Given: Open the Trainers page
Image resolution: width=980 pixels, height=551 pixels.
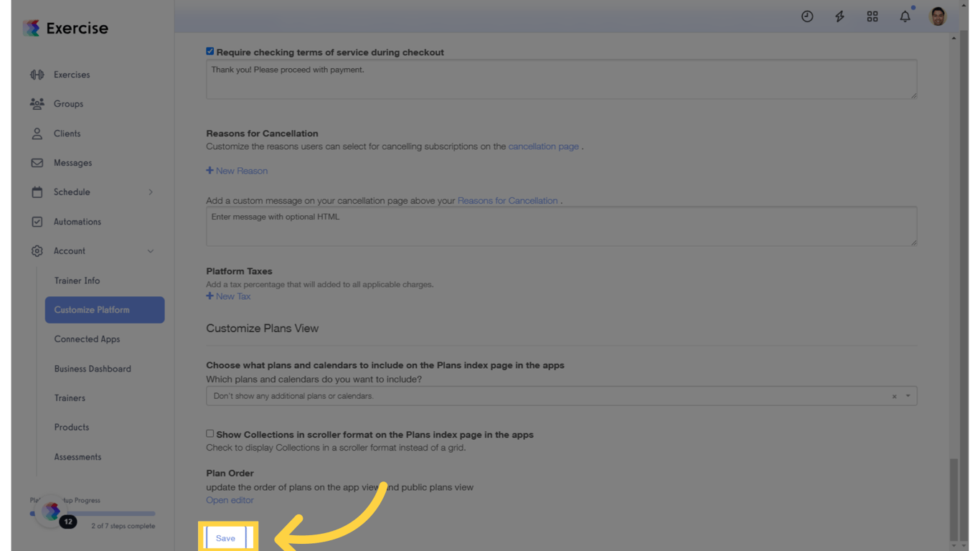Looking at the screenshot, I should (x=70, y=398).
